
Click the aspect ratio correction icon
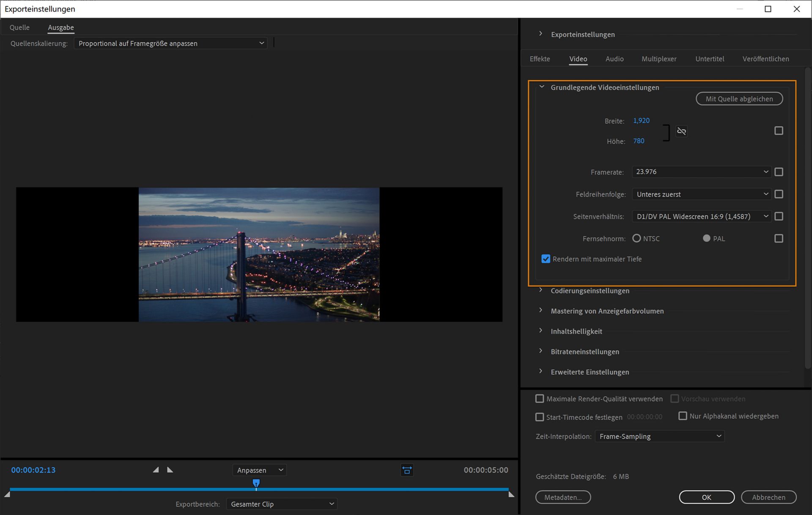tap(407, 470)
